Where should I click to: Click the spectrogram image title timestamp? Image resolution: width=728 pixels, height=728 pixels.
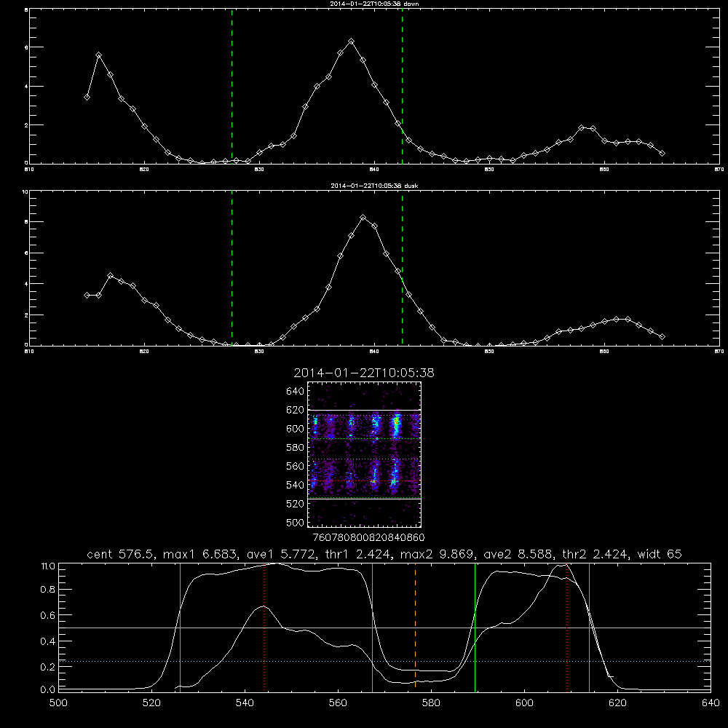point(364,373)
